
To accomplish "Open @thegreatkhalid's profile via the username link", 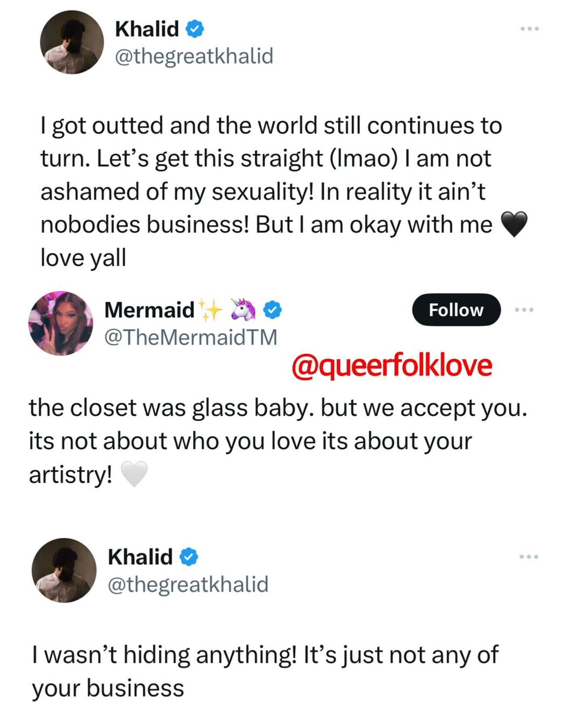I will [x=194, y=56].
